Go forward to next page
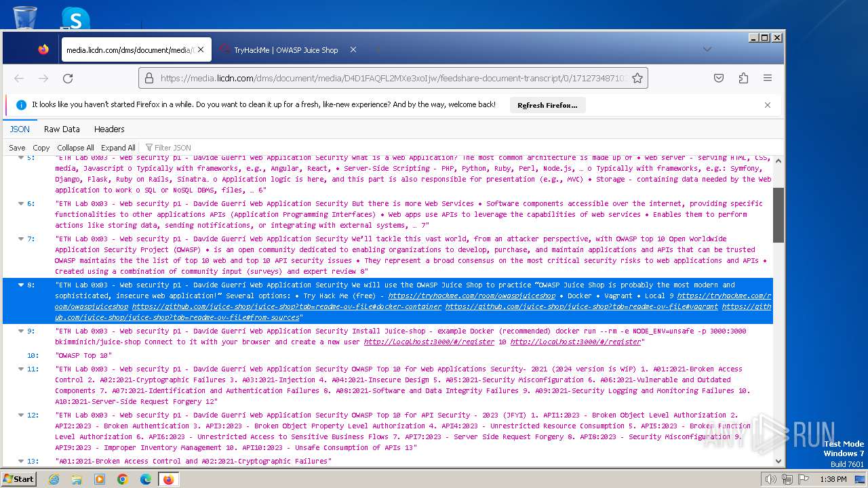The height and width of the screenshot is (488, 868). click(x=43, y=79)
